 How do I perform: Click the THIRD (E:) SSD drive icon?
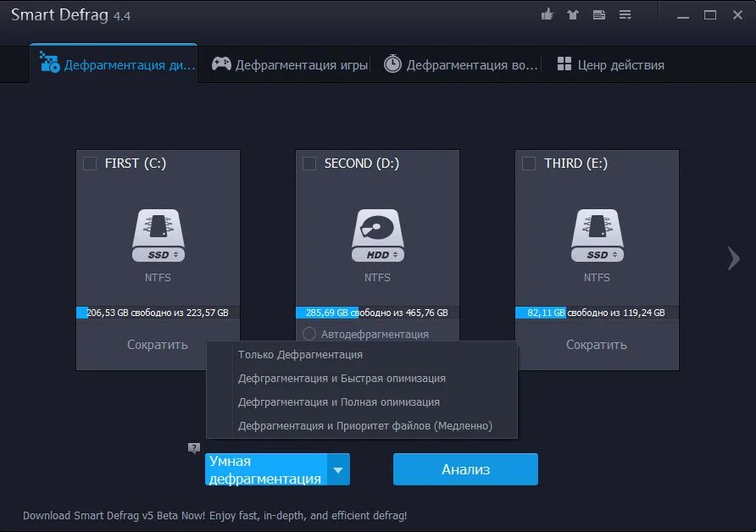coord(597,236)
